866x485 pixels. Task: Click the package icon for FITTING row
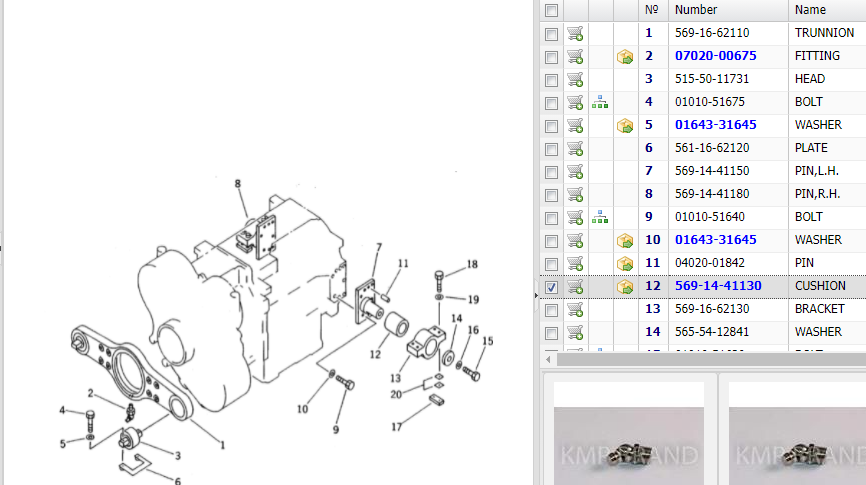[625, 57]
